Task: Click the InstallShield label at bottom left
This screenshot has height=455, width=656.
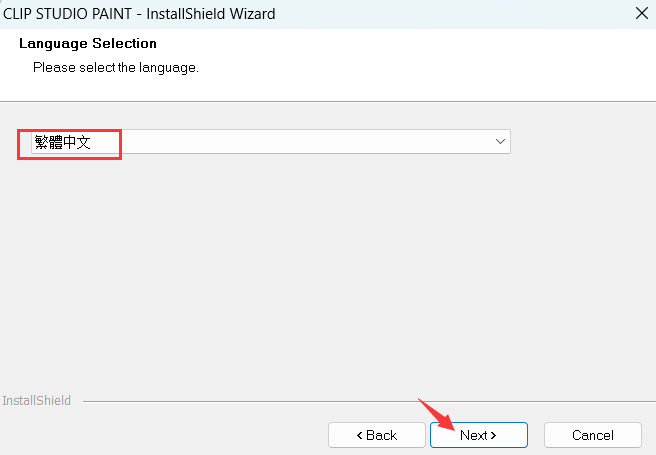Action: (x=37, y=401)
